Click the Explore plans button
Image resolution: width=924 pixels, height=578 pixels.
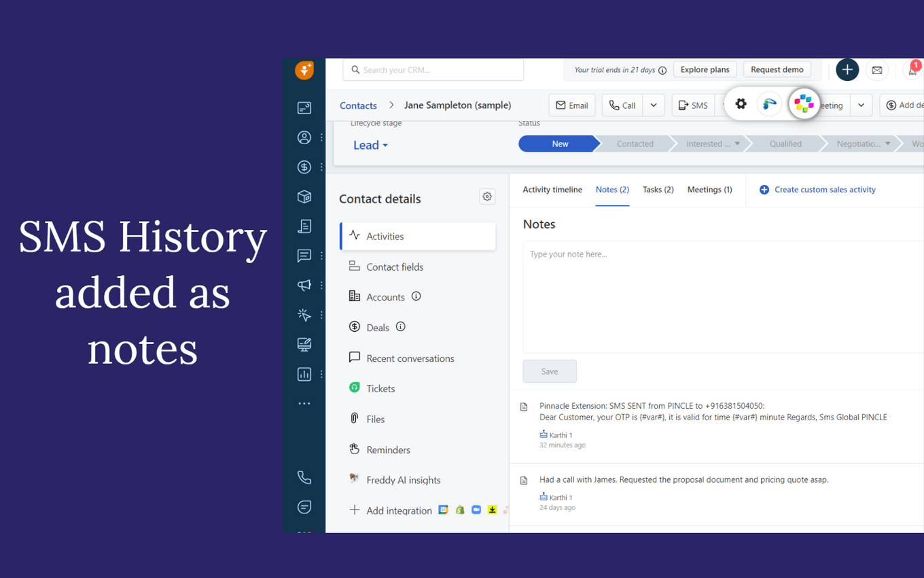(x=705, y=69)
